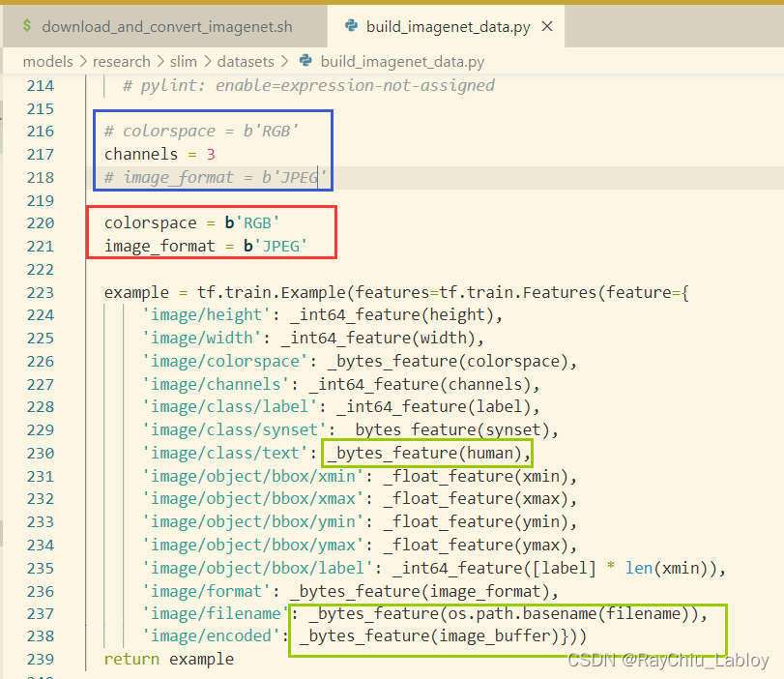
Task: Click line number 239 in gutter
Action: click(x=41, y=659)
